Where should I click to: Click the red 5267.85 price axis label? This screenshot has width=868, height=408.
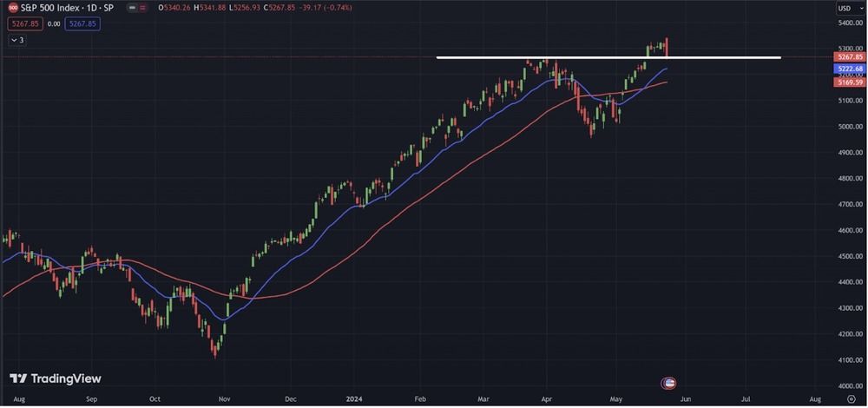(x=847, y=57)
